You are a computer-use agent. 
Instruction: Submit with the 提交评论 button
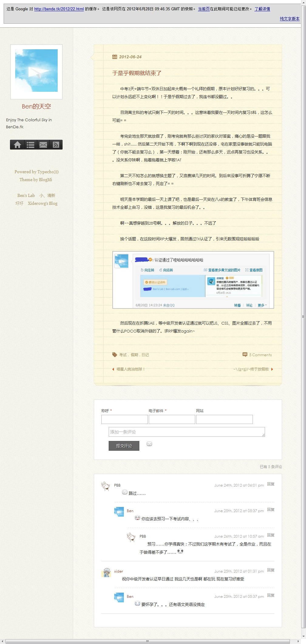pos(124,446)
